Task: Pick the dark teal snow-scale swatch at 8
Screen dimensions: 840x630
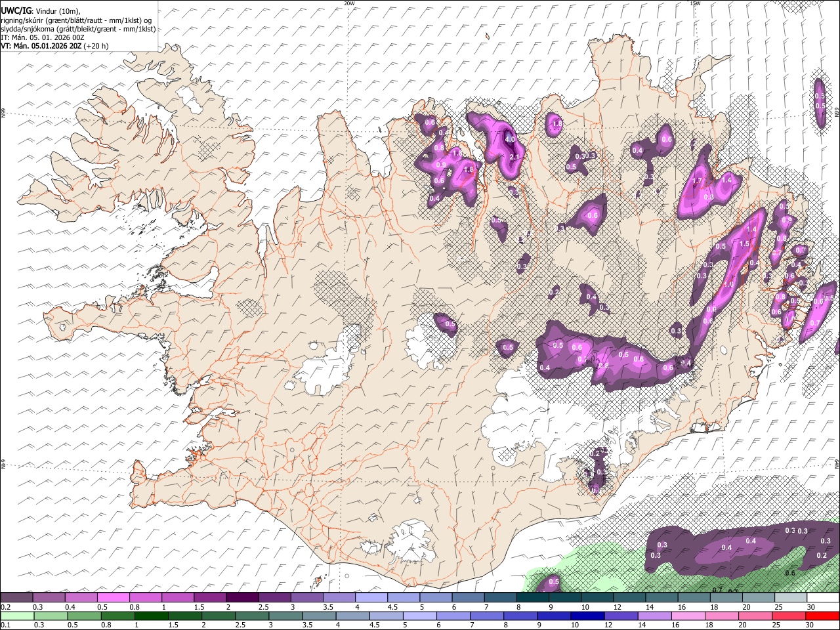Action: tap(532, 597)
